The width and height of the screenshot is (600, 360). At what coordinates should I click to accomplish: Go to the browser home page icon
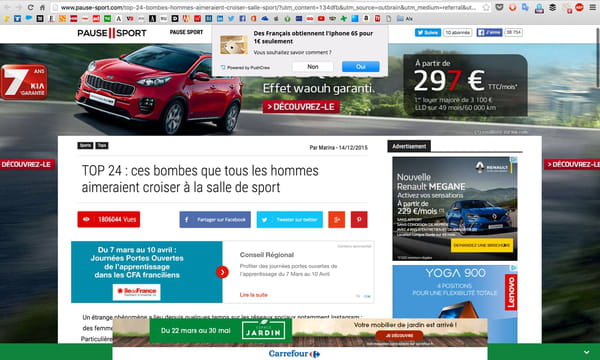[42, 7]
